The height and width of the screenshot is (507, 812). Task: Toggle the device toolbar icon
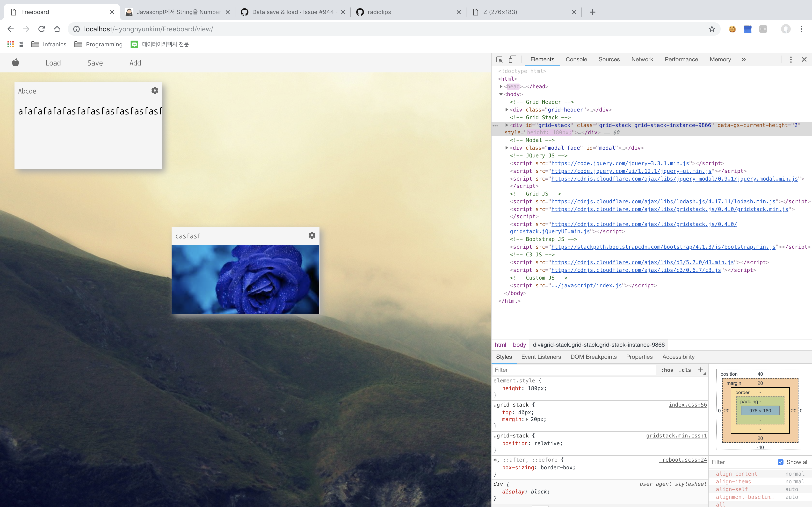coord(512,59)
